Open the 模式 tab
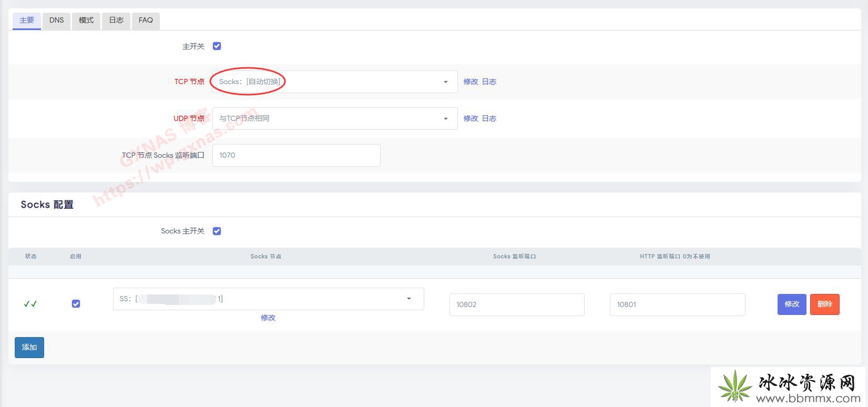The image size is (868, 407). click(x=86, y=21)
